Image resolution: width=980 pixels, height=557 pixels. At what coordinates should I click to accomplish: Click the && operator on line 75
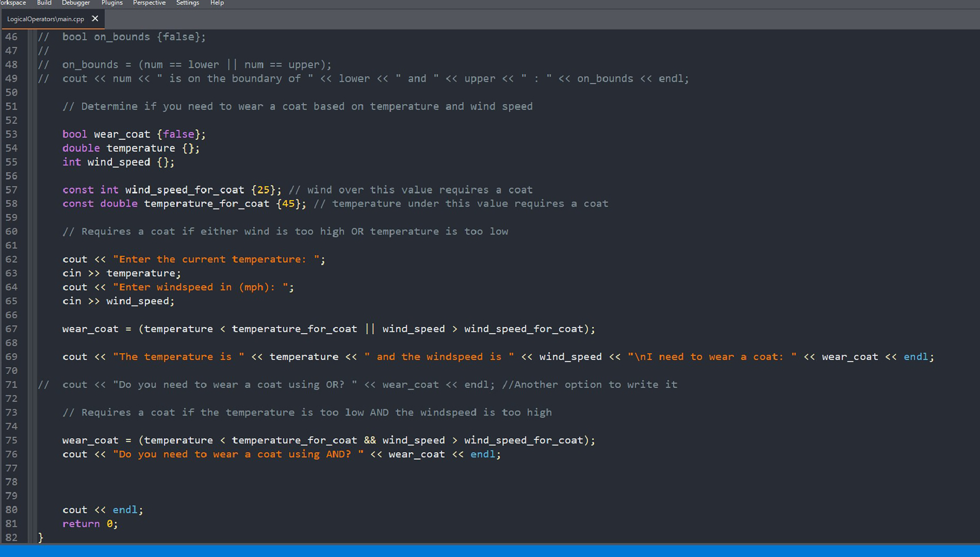click(369, 440)
